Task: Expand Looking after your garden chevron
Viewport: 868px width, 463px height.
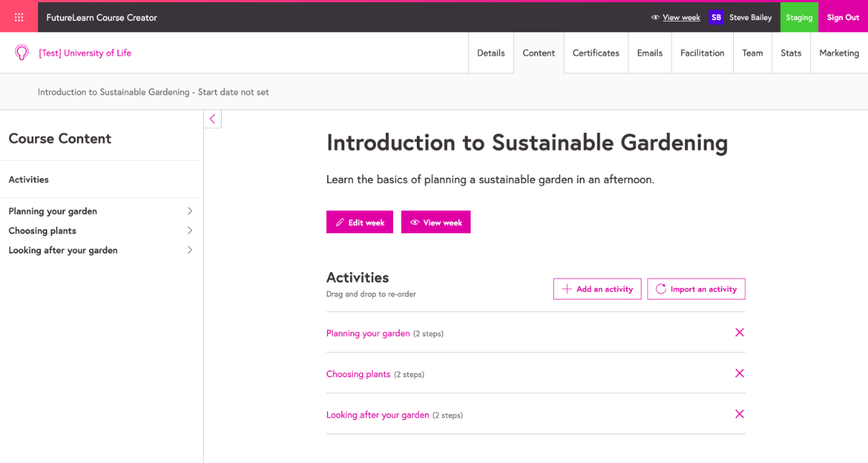Action: [190, 250]
